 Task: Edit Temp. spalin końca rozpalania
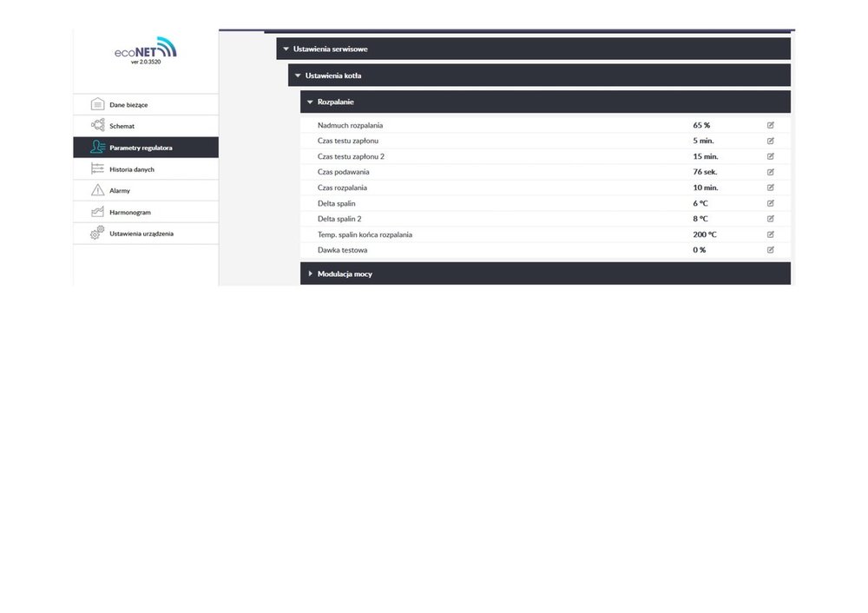point(770,234)
